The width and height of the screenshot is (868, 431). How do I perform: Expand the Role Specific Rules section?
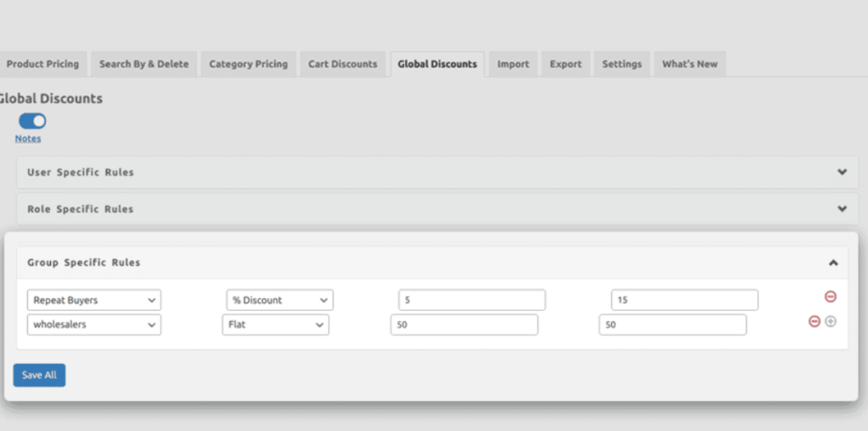pyautogui.click(x=842, y=208)
